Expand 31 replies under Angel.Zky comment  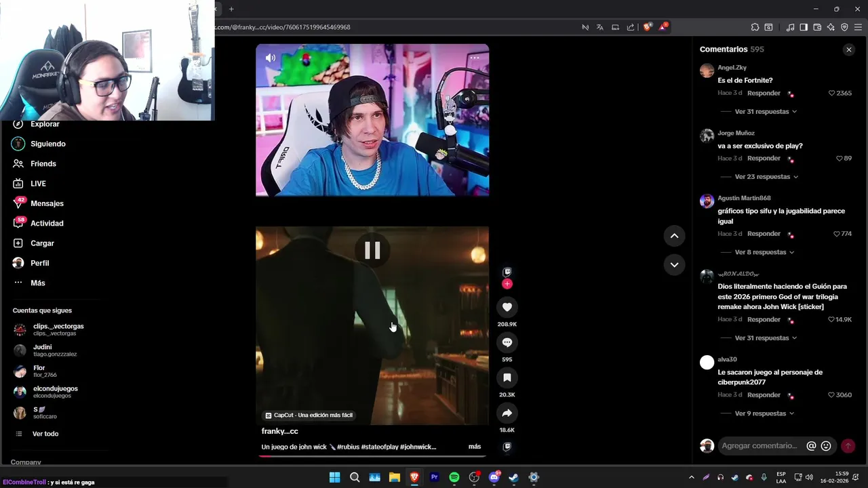pos(766,111)
